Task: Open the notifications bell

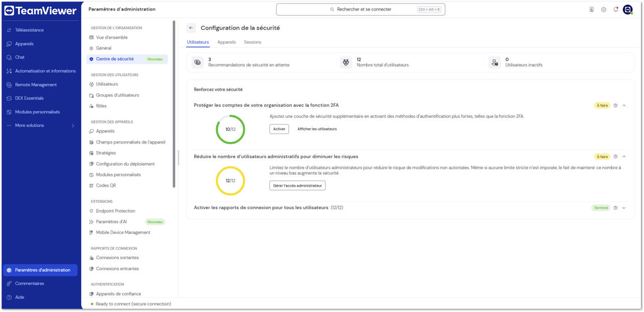Action: 616,10
